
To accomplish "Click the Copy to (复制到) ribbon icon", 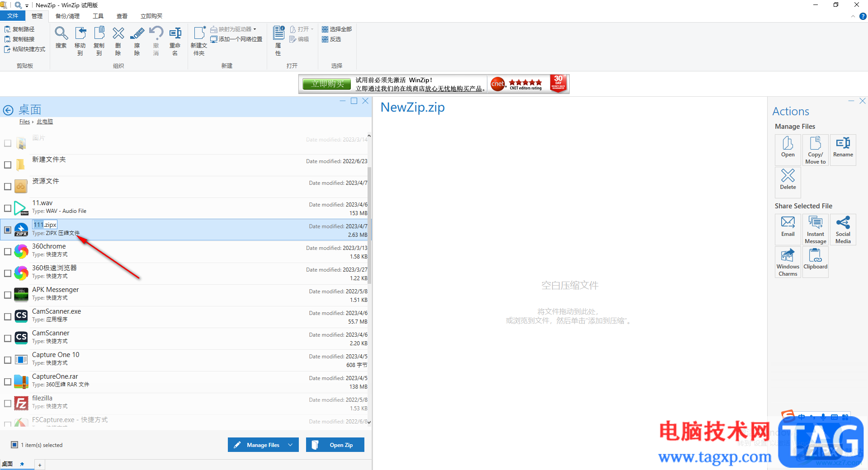I will [99, 41].
